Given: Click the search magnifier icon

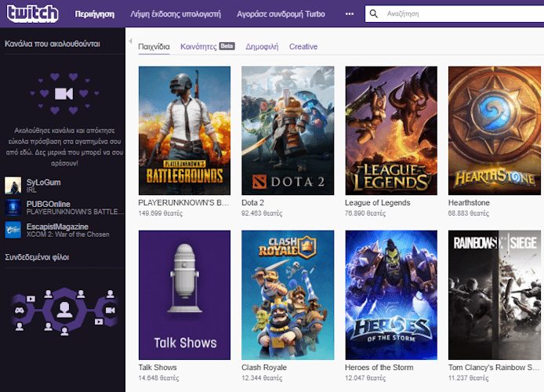Looking at the screenshot, I should pos(373,14).
